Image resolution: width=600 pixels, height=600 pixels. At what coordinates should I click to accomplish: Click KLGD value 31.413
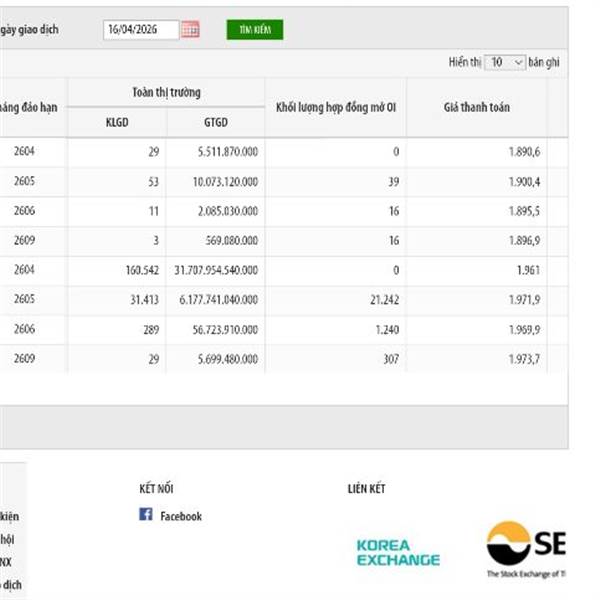pos(144,300)
